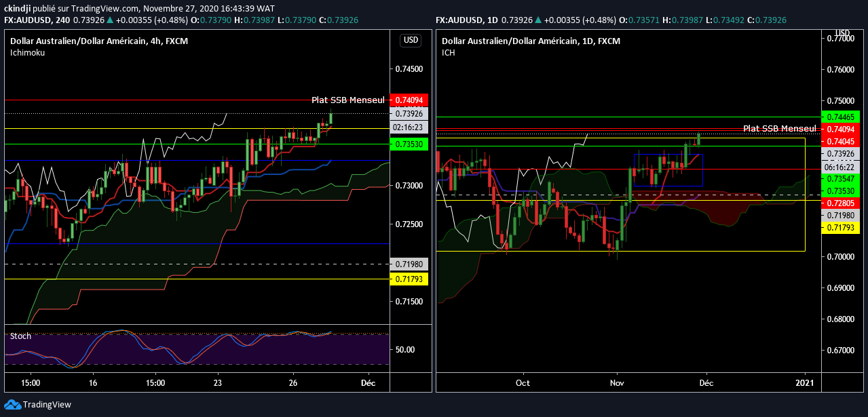868x417 pixels.
Task: Click the '16' date label on 4h time axis
Action: click(94, 382)
